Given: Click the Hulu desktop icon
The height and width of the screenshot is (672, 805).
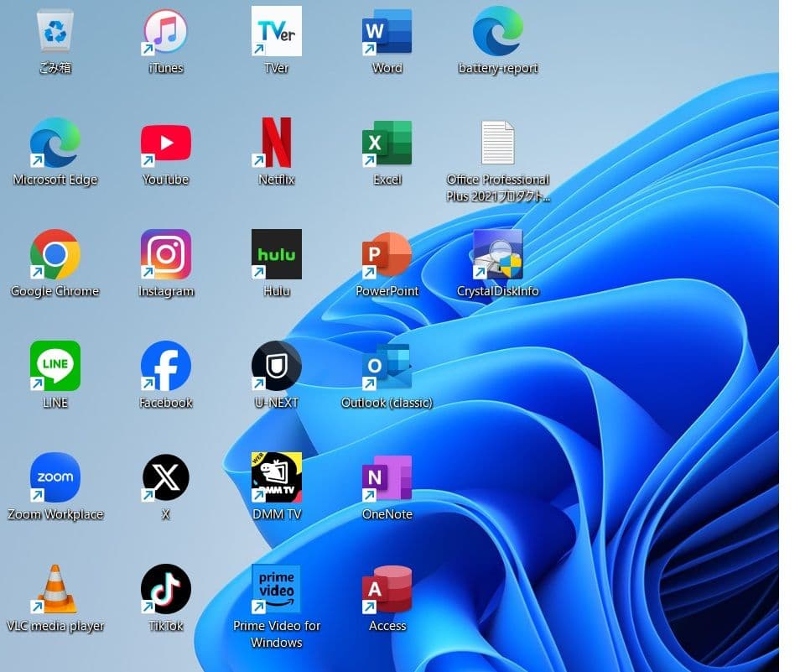Looking at the screenshot, I should click(276, 254).
